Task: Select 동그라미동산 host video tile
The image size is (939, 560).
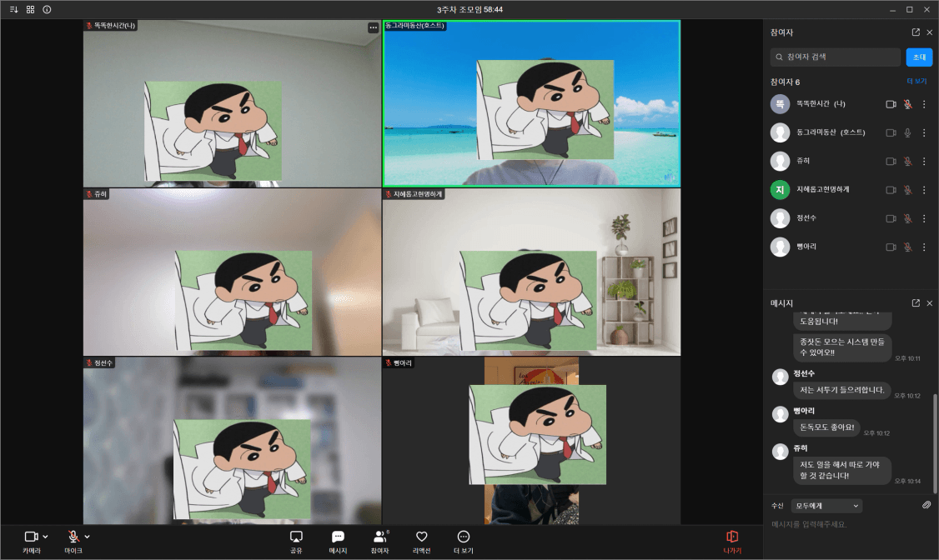Action: coord(532,103)
